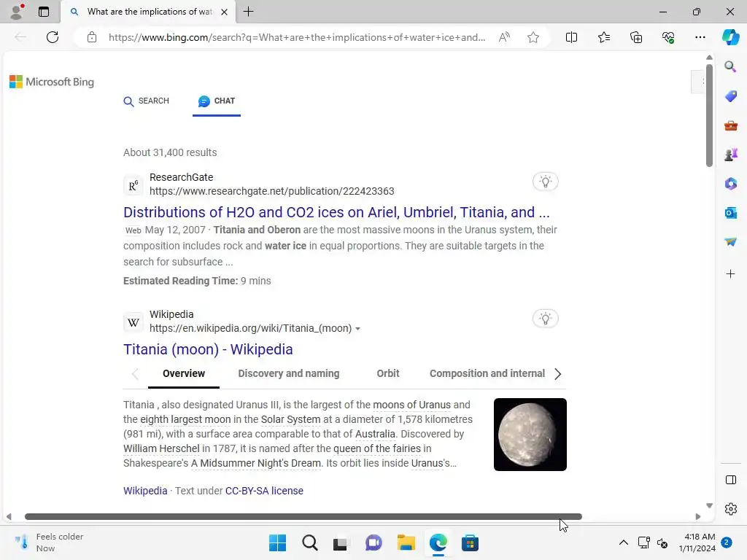Click the Titania moon thumbnail image
Image resolution: width=747 pixels, height=560 pixels.
(530, 435)
